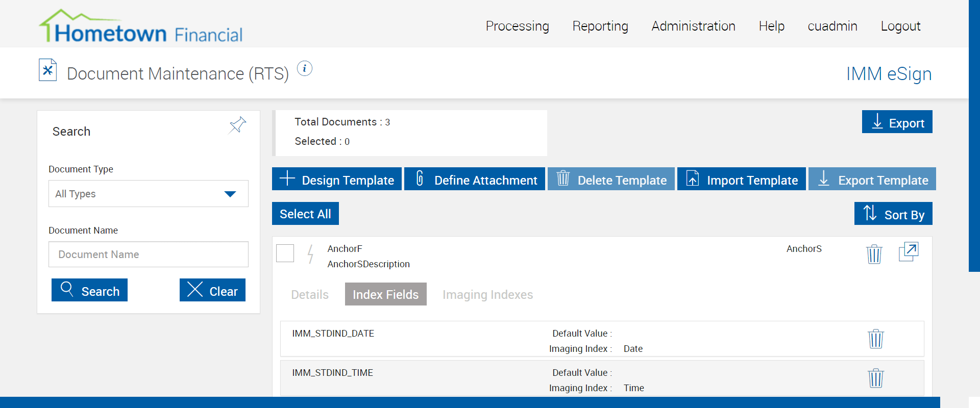Screen dimensions: 980x408
Task: Click the Import Template button
Action: click(741, 180)
